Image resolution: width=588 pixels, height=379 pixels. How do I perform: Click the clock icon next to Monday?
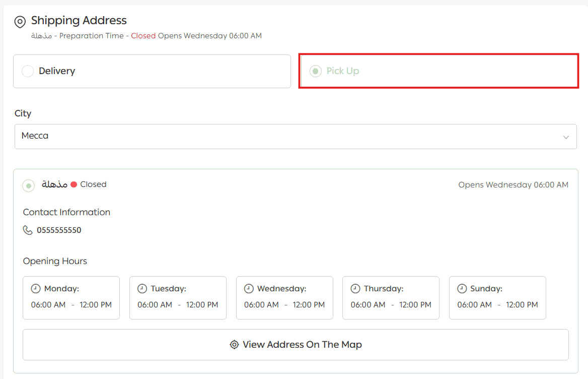(x=36, y=289)
